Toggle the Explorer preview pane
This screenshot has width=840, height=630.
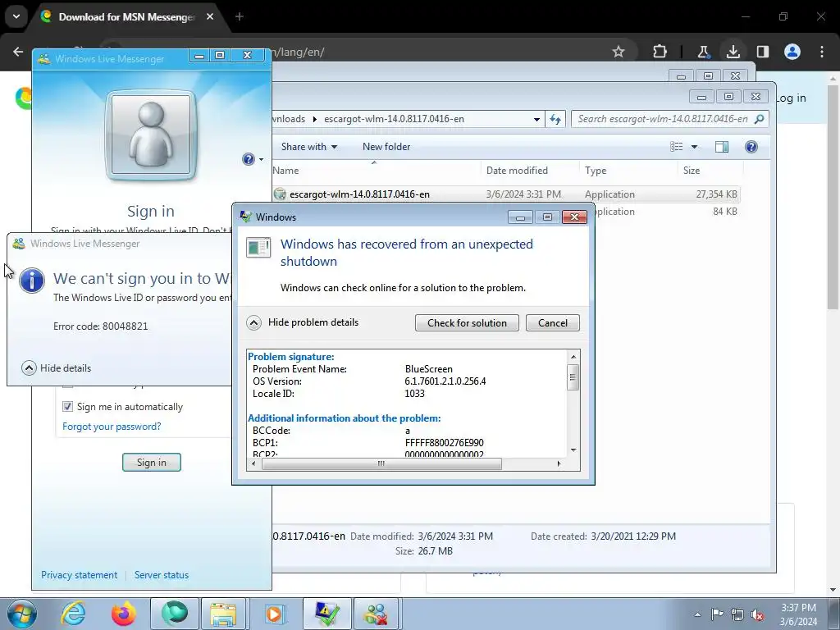point(722,147)
